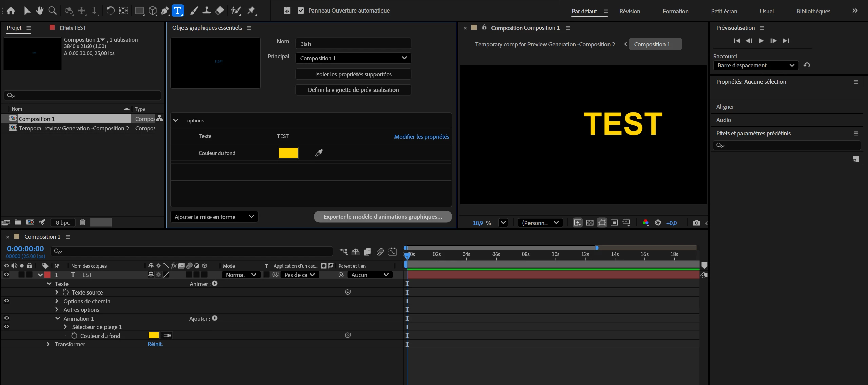Click Modifier les propriétés link

[421, 137]
